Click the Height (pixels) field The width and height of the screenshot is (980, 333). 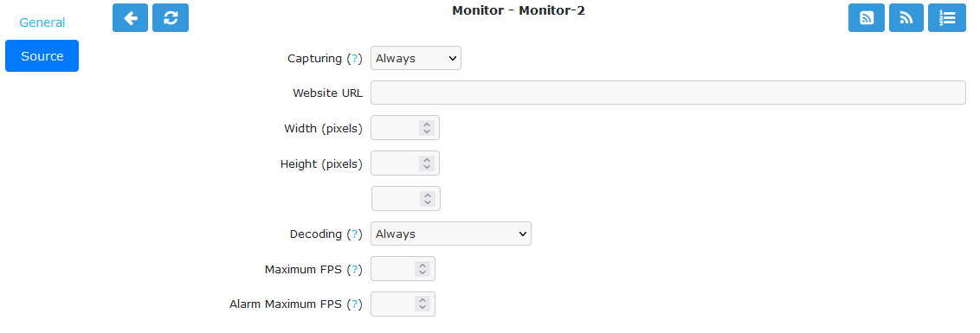point(405,163)
